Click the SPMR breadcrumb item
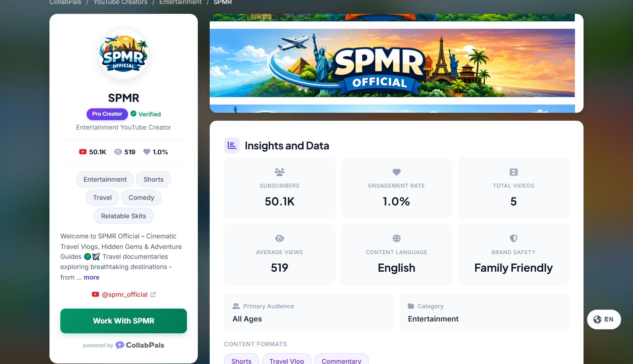 [223, 2]
